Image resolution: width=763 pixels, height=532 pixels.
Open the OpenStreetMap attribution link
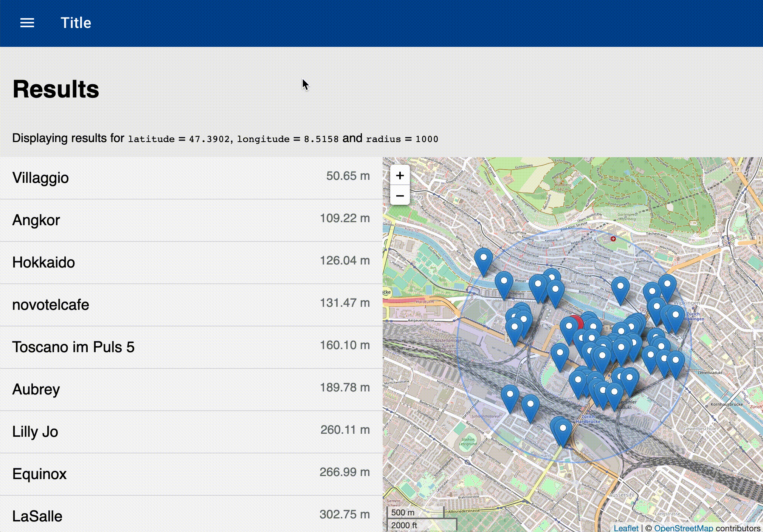tap(683, 528)
